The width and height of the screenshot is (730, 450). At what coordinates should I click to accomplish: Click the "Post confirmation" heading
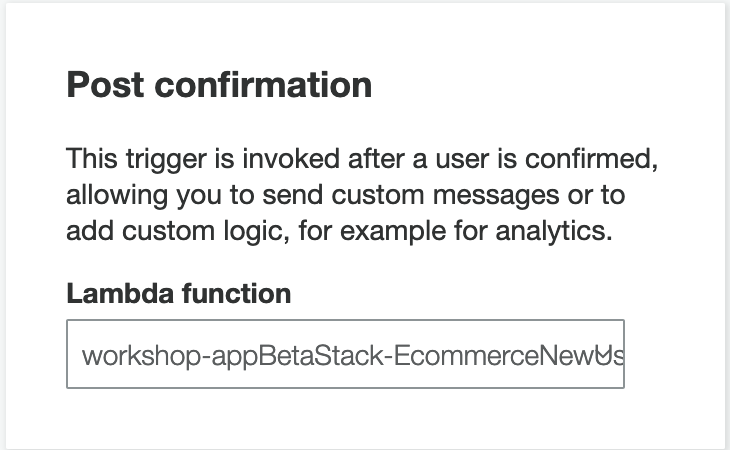tap(219, 85)
